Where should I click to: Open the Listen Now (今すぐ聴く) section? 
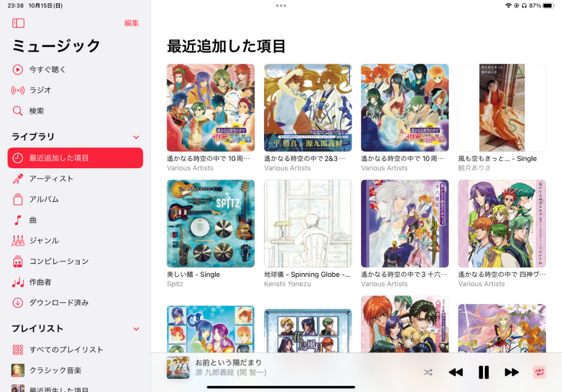click(75, 70)
